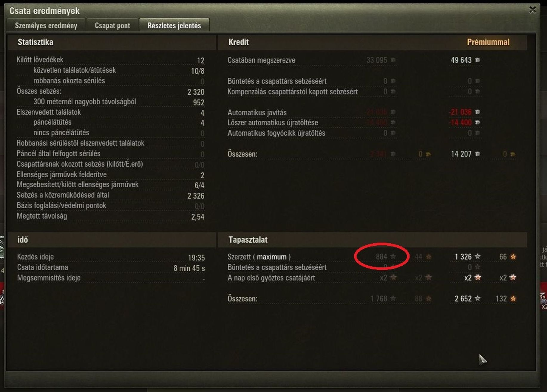Click the Lőszer automatikus újratöltése cost -14 400

460,123
